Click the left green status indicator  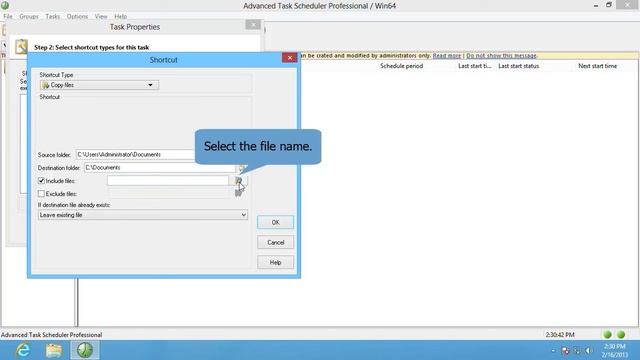(x=607, y=335)
